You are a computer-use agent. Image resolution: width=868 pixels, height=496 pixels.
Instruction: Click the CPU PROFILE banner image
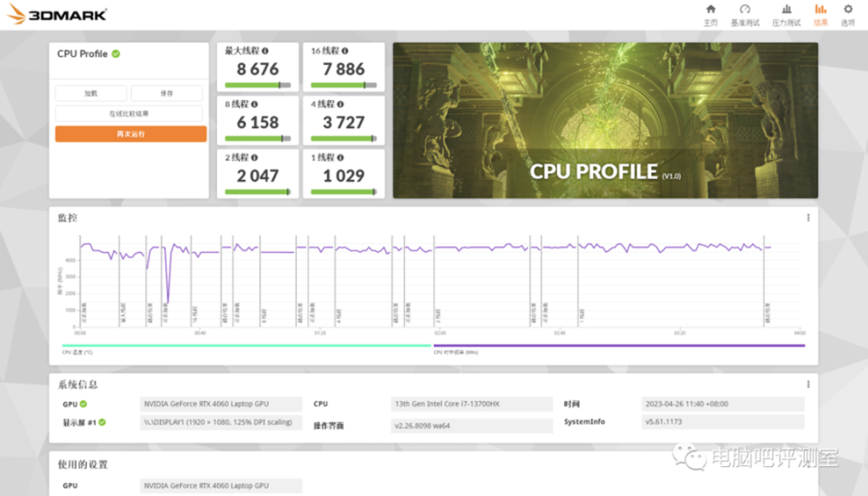(605, 120)
